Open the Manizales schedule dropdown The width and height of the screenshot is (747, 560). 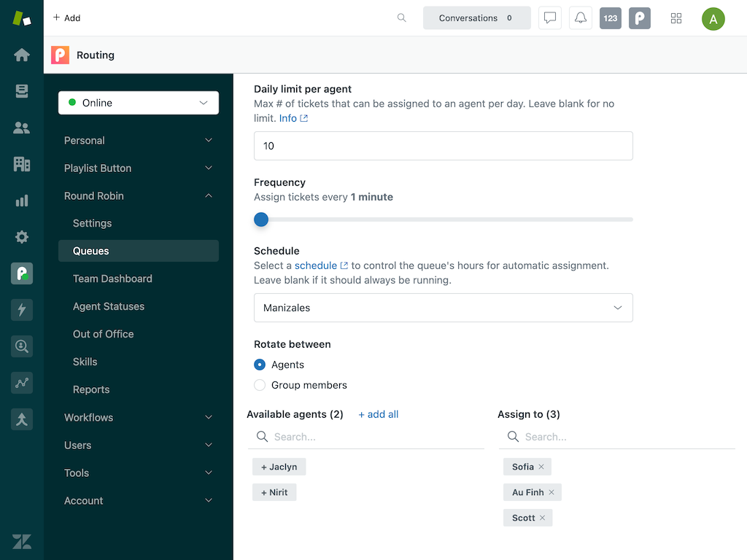pos(443,308)
